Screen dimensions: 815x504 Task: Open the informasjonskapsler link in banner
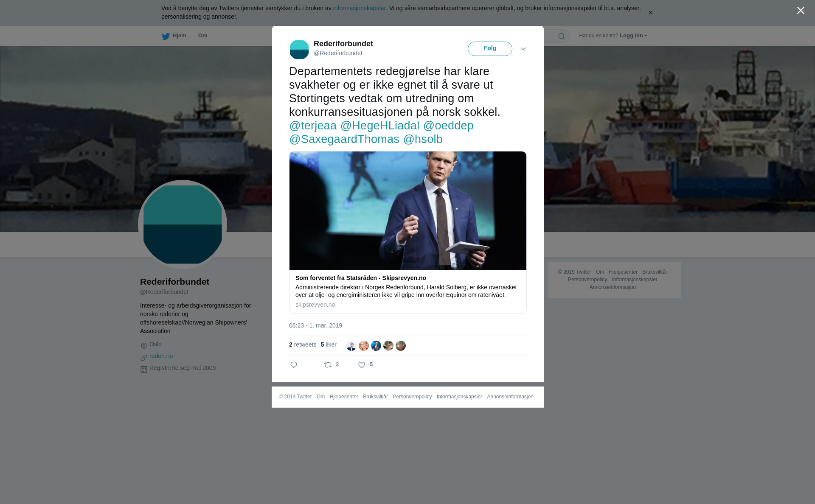(359, 8)
